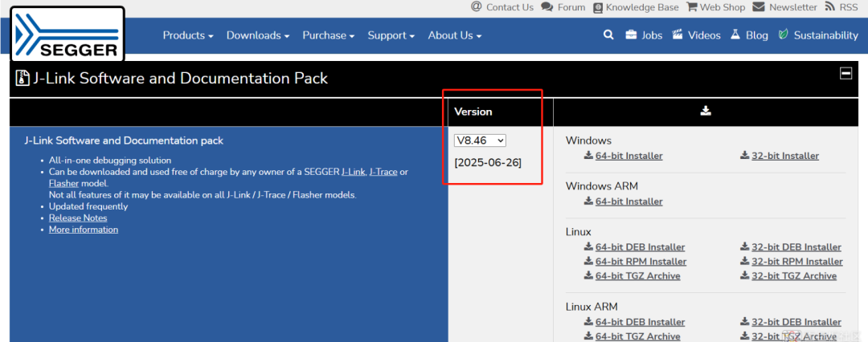Go to the Web Shop

click(x=716, y=7)
